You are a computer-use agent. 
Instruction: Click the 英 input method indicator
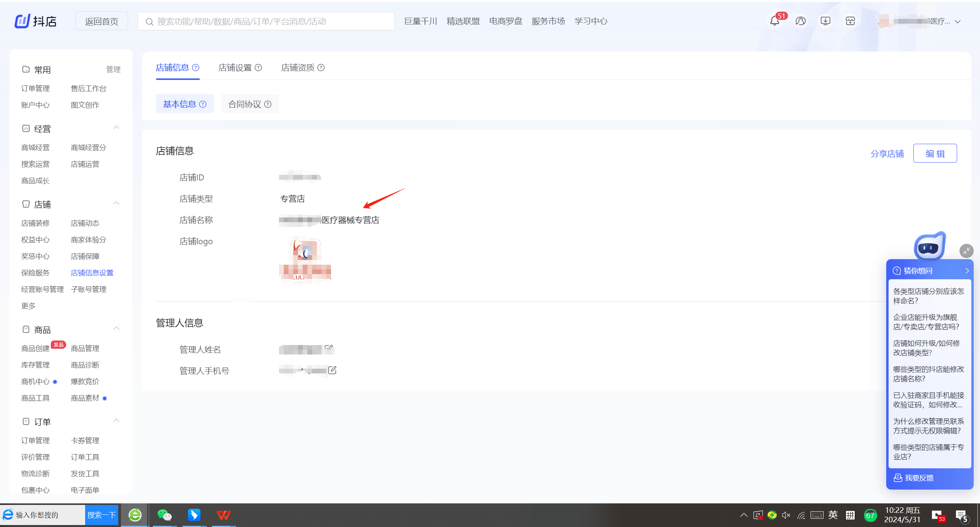click(x=833, y=515)
